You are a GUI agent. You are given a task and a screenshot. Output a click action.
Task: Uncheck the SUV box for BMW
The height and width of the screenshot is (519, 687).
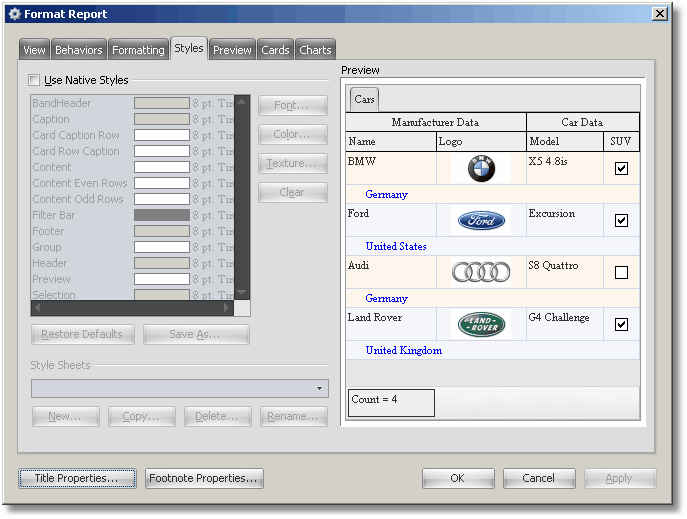(x=621, y=169)
